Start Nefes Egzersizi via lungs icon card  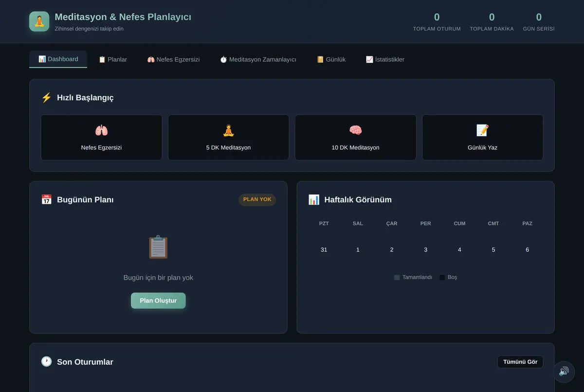click(101, 137)
